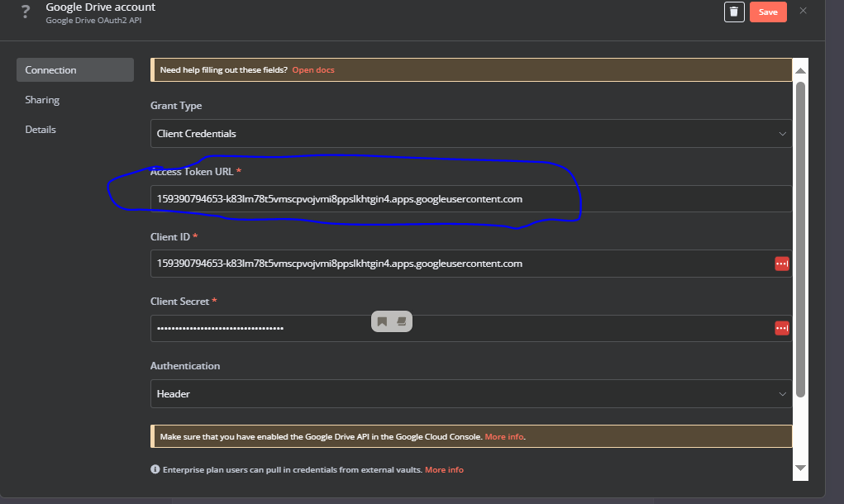Click the bookmark icon in the floating popup

(382, 321)
